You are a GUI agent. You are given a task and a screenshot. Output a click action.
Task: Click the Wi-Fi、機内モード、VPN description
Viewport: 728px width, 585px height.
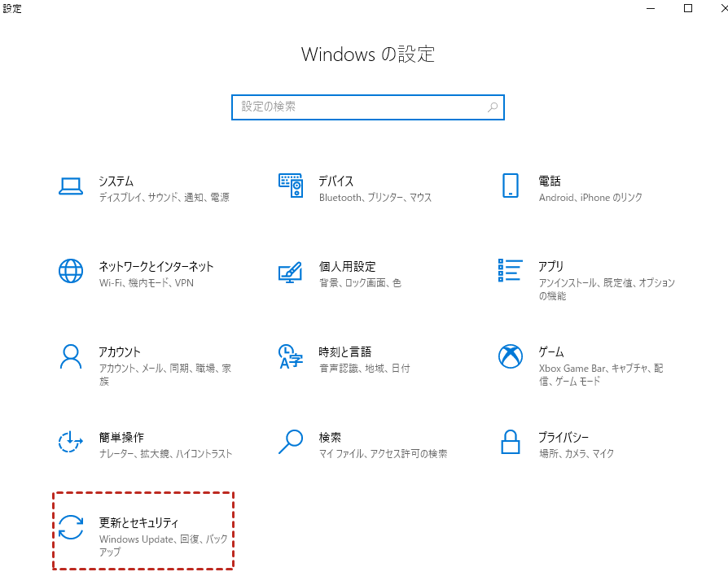coord(147,282)
